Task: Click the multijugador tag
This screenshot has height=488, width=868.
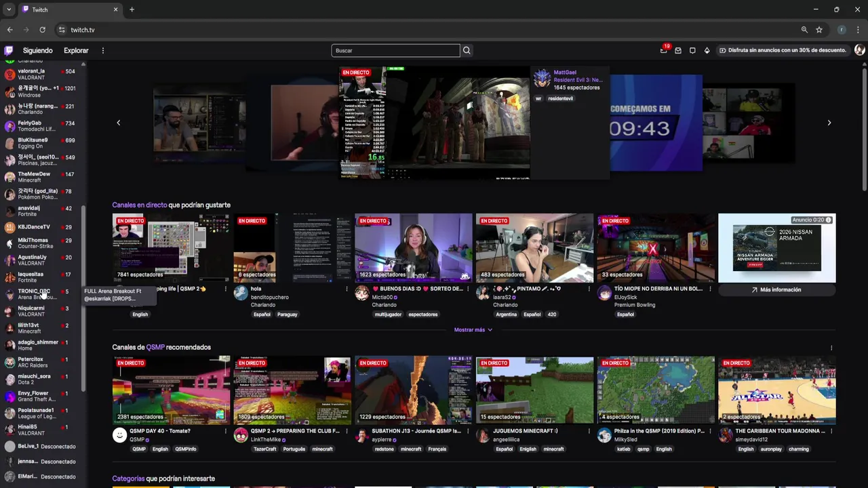Action: click(x=387, y=314)
